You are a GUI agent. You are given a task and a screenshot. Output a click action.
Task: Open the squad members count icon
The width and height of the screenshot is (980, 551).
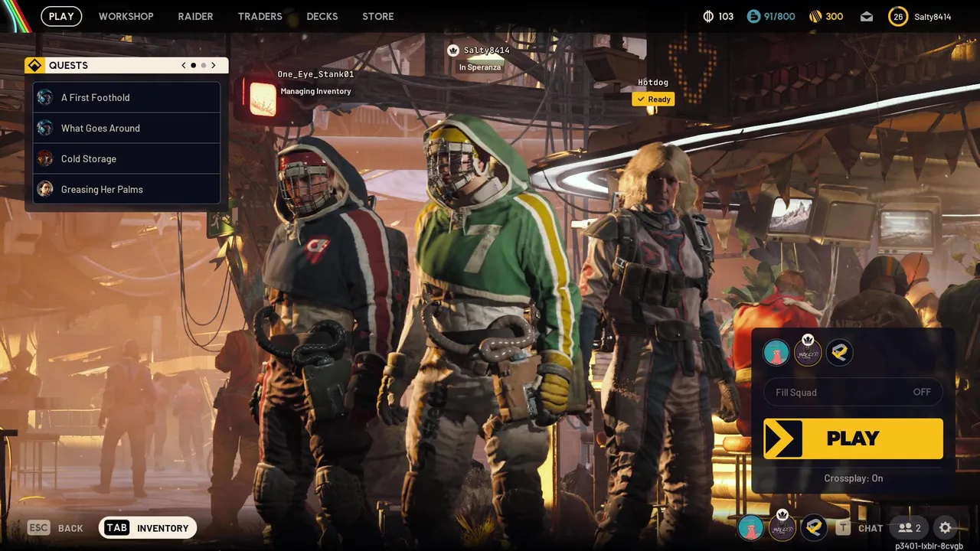(910, 528)
